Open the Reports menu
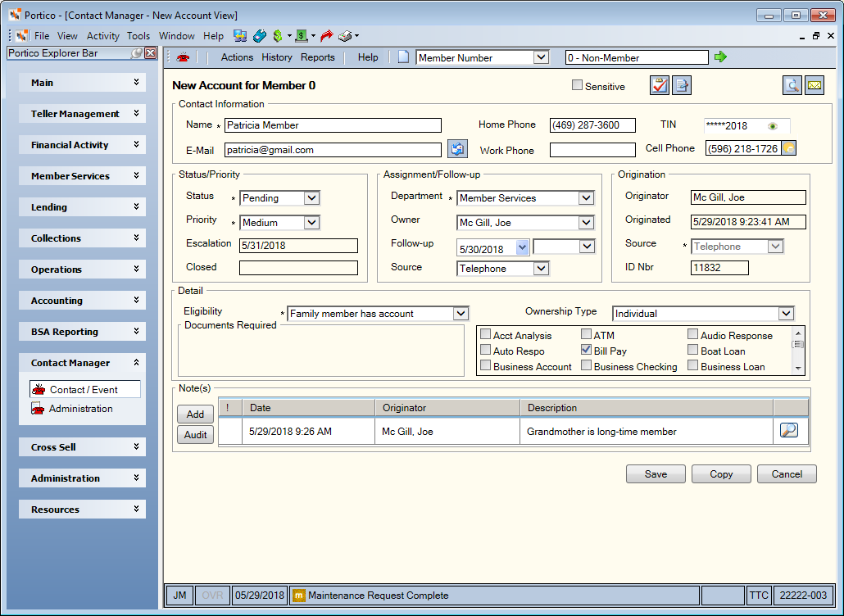This screenshot has width=844, height=616. pos(318,57)
